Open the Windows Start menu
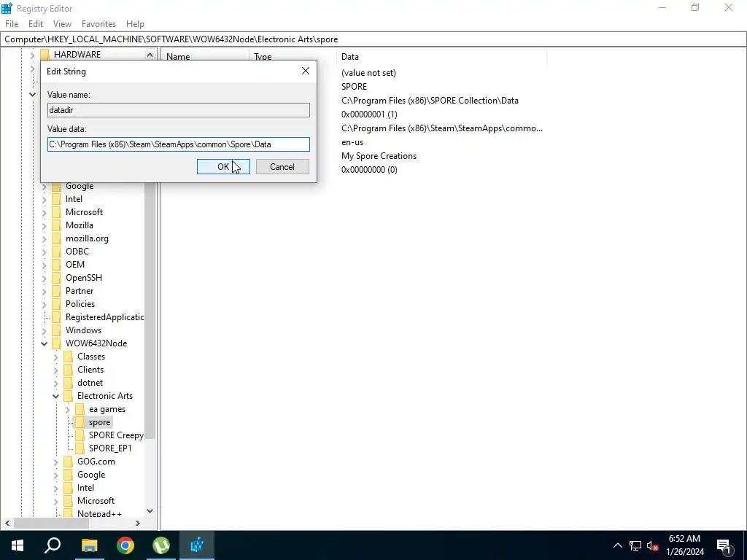 pos(18,545)
